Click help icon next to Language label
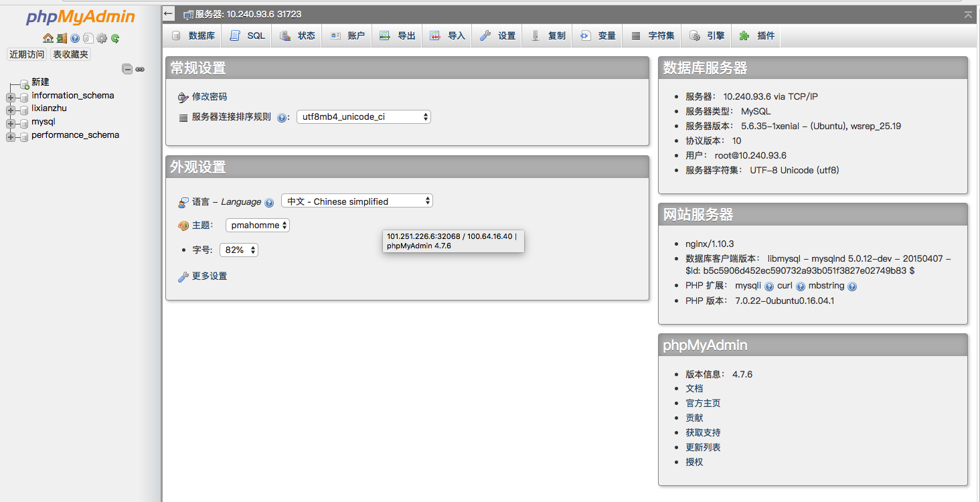 point(269,203)
